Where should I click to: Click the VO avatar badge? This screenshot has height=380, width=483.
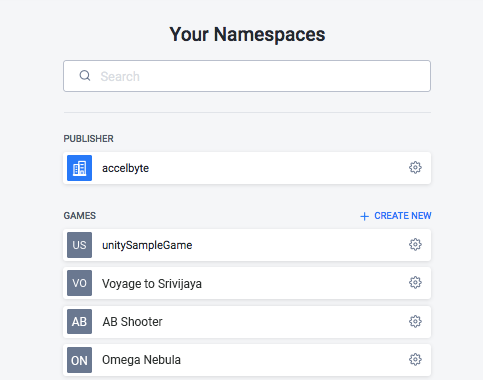79,283
